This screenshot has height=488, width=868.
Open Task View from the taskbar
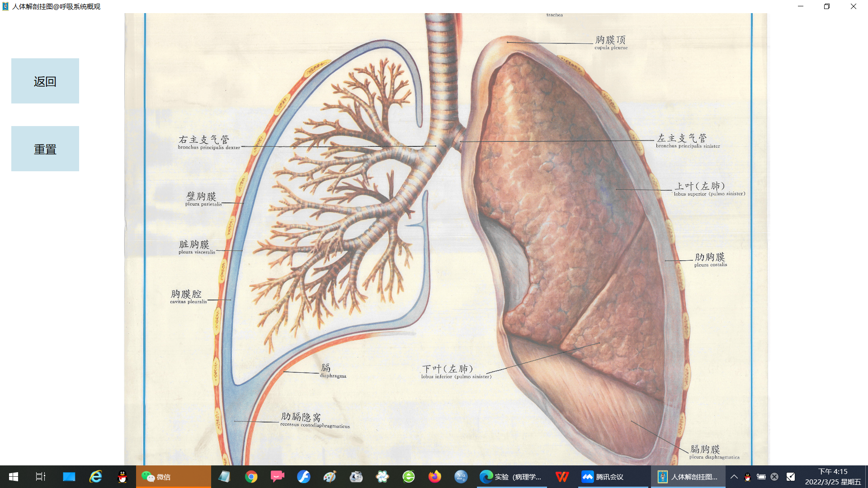(41, 477)
